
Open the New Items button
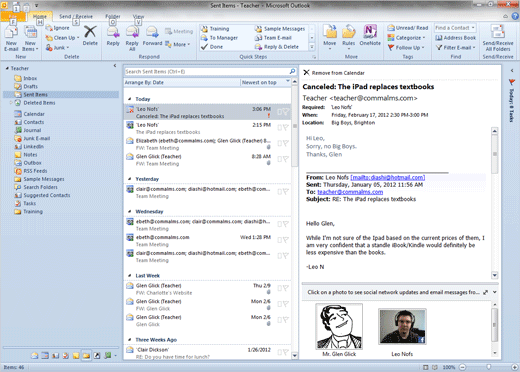(30, 39)
